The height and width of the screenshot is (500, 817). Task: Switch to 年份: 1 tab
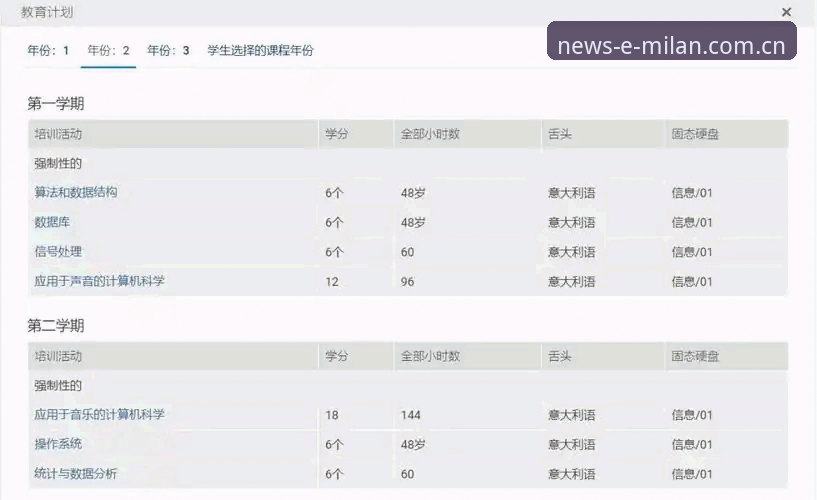[48, 51]
